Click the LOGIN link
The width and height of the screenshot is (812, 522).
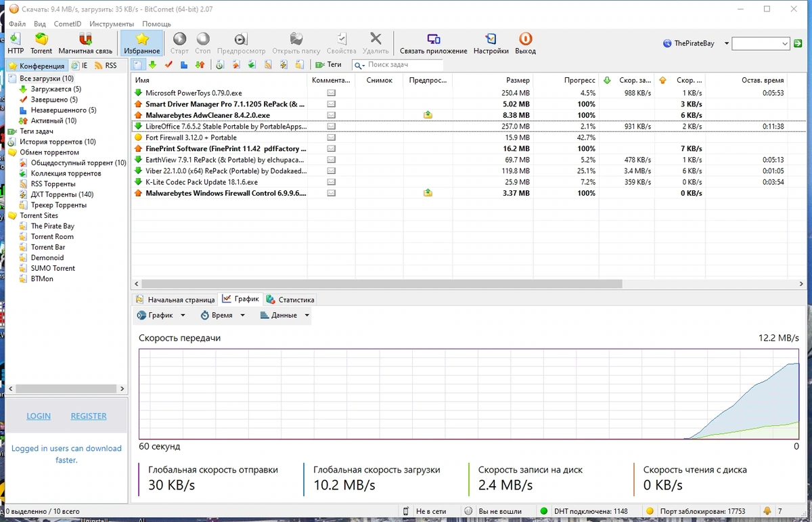(x=39, y=416)
